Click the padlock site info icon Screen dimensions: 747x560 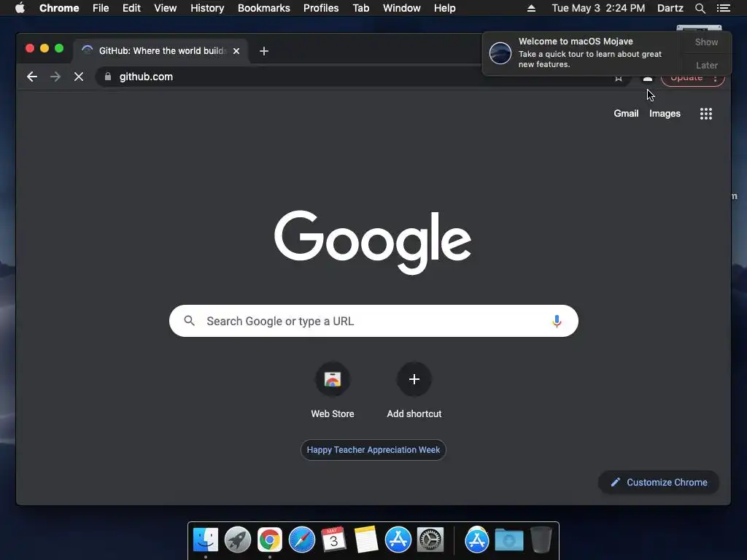(x=108, y=77)
